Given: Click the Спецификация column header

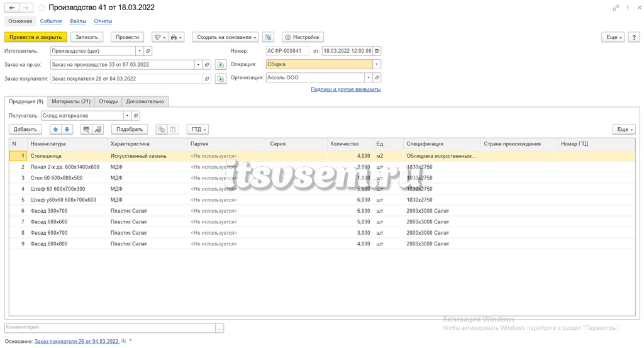Looking at the screenshot, I should (442, 144).
